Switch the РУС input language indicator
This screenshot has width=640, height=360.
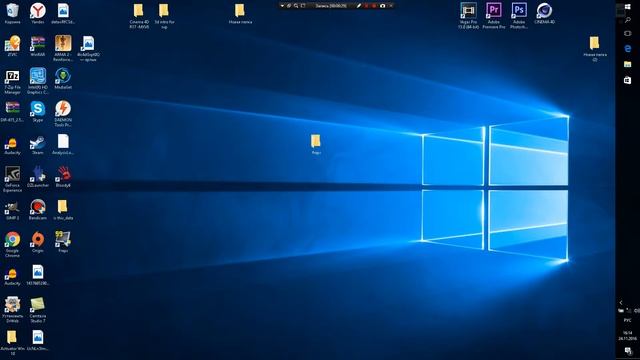(x=627, y=320)
